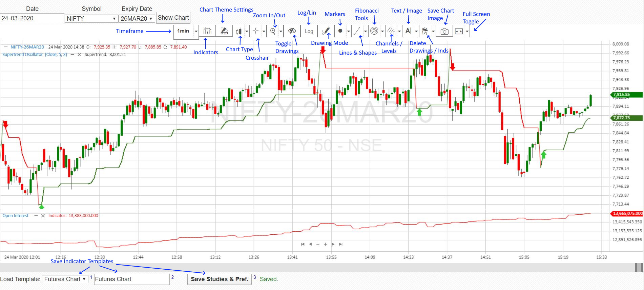The width and height of the screenshot is (644, 290).
Task: Expand the Crosshair dropdown arrow
Action: tap(264, 31)
